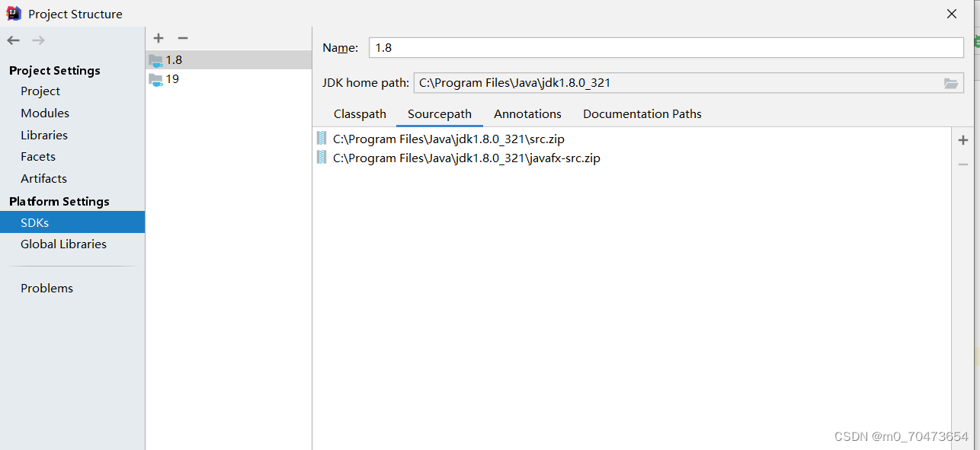Viewport: 980px width, 450px height.
Task: Remove sourcepath entry with minus icon
Action: point(963,164)
